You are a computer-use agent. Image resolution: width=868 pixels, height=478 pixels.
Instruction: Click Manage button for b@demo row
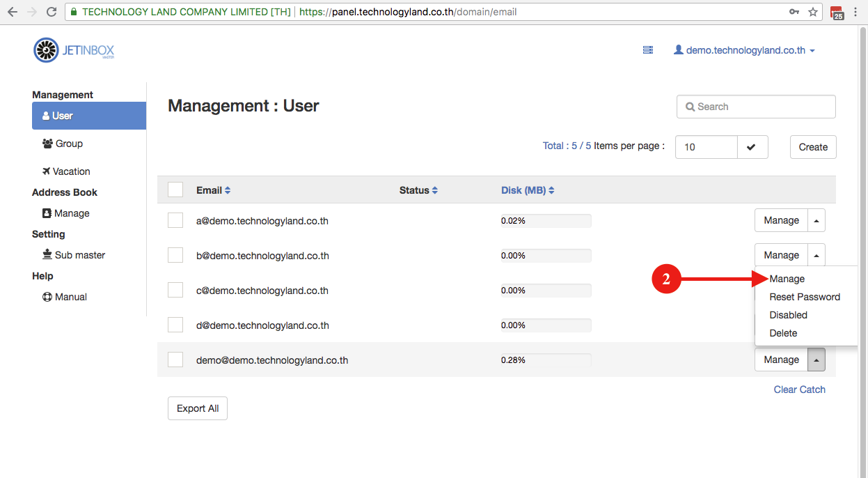781,255
